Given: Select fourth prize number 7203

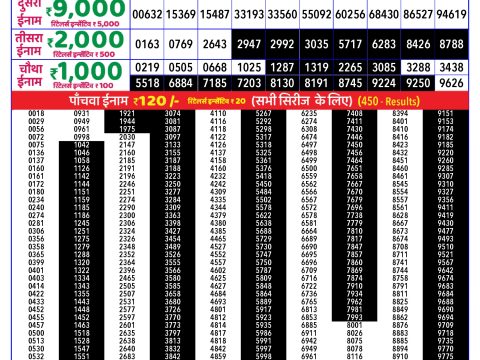Looking at the screenshot, I should [249, 83].
